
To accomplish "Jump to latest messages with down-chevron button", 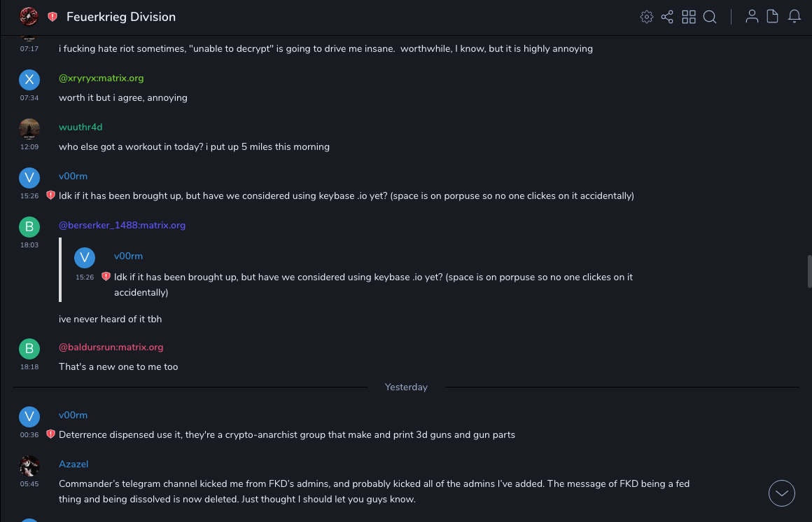I will tap(782, 493).
